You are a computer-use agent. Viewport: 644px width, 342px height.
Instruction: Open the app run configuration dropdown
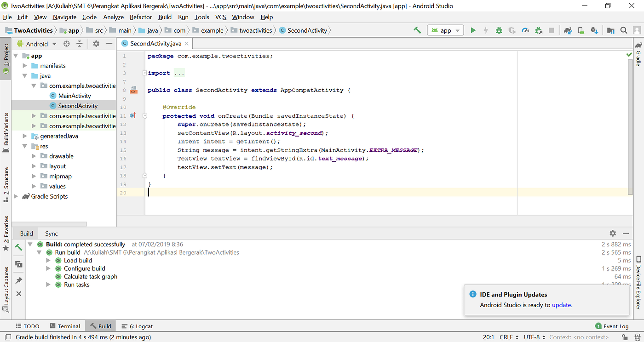[x=445, y=30]
